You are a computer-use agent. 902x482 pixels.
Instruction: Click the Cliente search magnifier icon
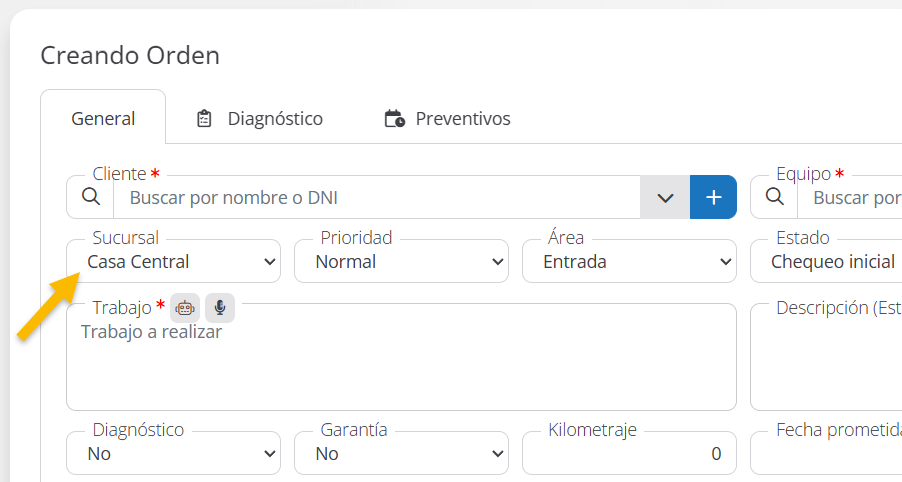90,197
